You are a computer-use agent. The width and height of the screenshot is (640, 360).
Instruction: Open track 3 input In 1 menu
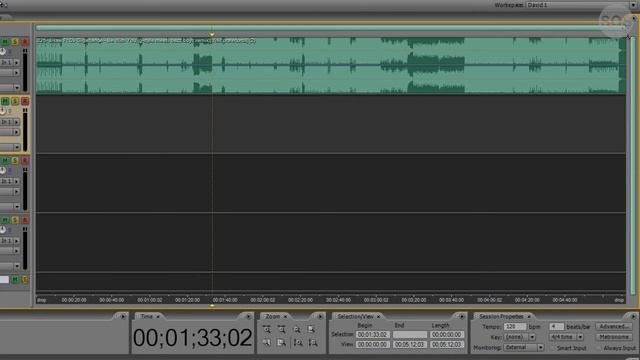coord(10,181)
